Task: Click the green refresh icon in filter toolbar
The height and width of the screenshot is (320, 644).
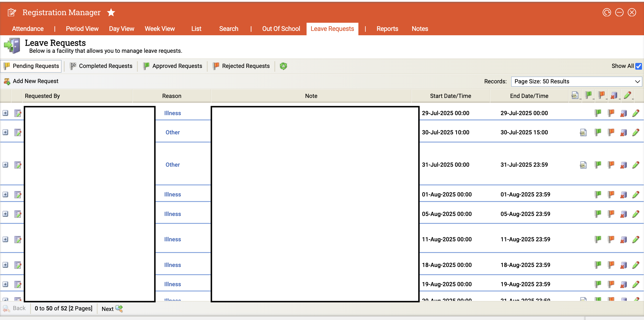Action: click(x=283, y=66)
